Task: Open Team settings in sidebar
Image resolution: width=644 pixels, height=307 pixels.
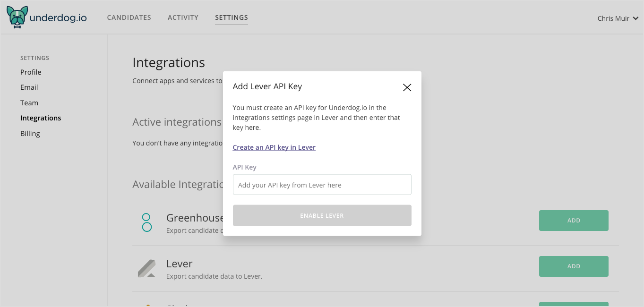Action: pyautogui.click(x=29, y=102)
